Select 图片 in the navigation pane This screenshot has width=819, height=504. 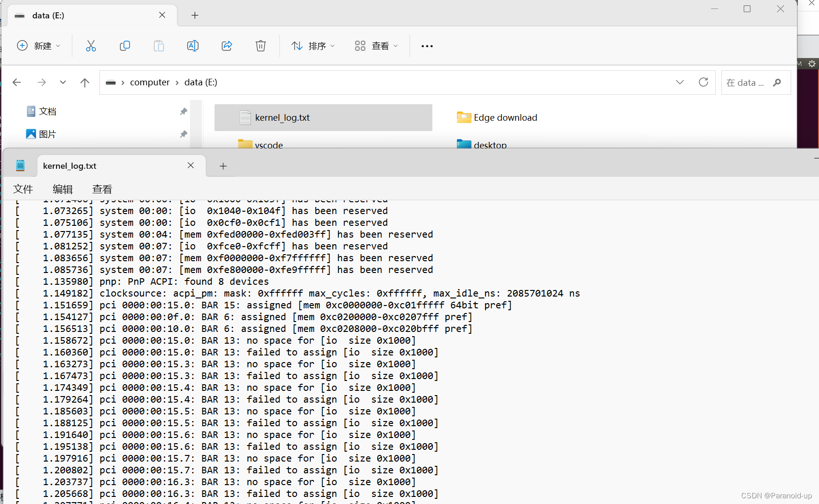point(48,134)
